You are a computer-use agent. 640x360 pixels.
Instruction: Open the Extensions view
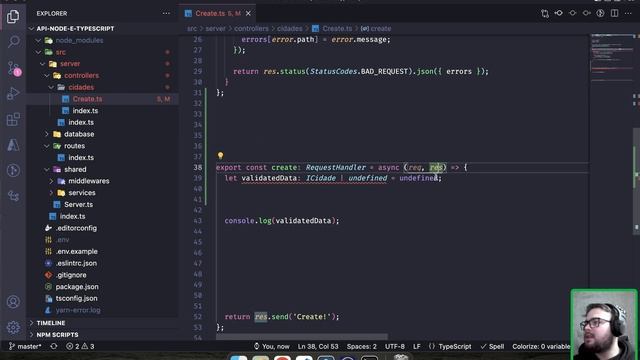[x=13, y=119]
